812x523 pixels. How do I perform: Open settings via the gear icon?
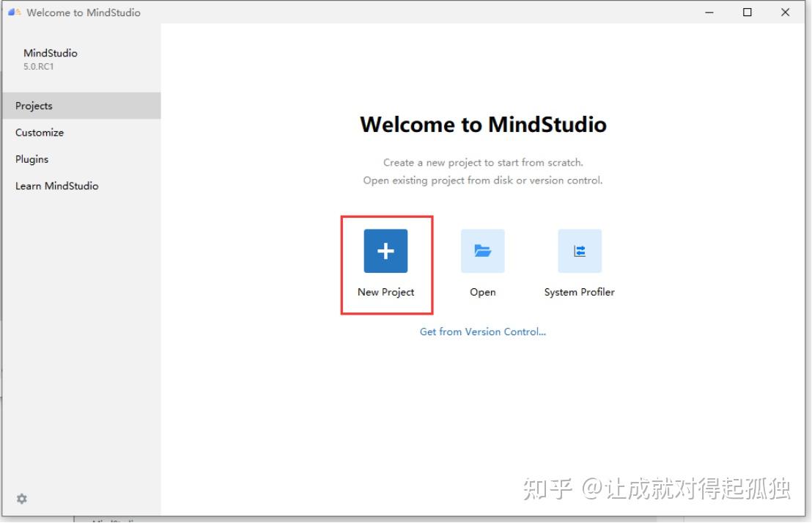click(x=21, y=499)
